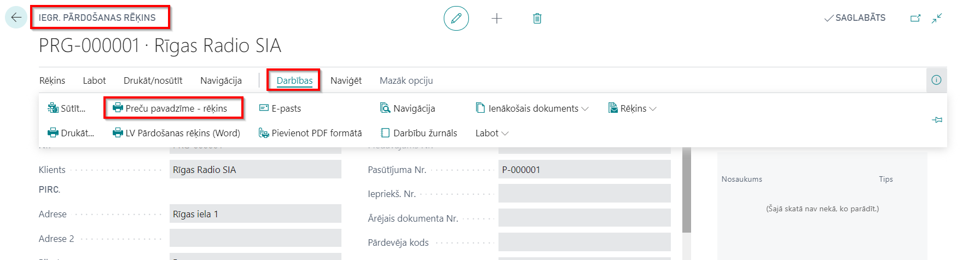Click the pencil edit icon
This screenshot has width=980, height=260.
[x=456, y=18]
